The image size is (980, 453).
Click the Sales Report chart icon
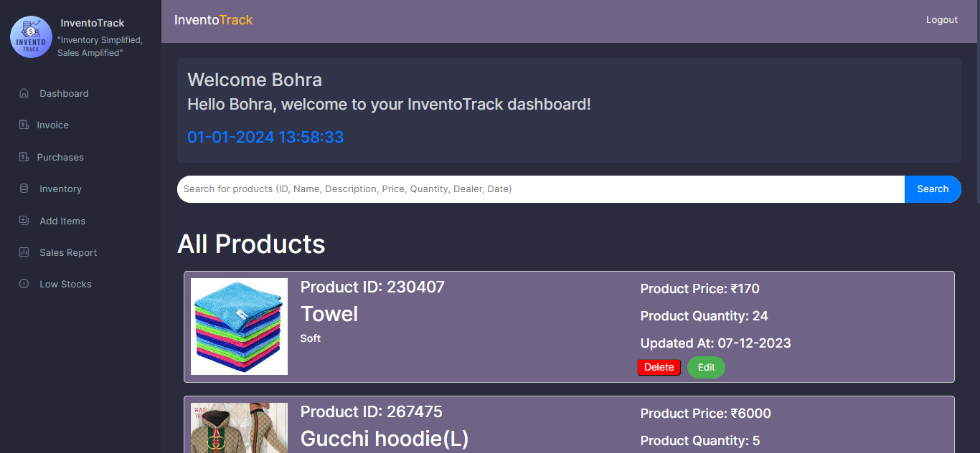[24, 252]
